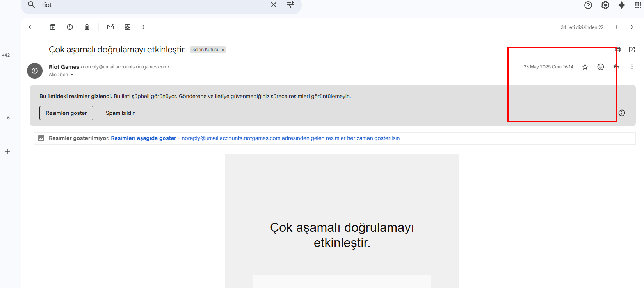Click subject 'Çok aşamalı doğrulamayı etkinleştir.'
This screenshot has height=288, width=644.
pos(117,50)
